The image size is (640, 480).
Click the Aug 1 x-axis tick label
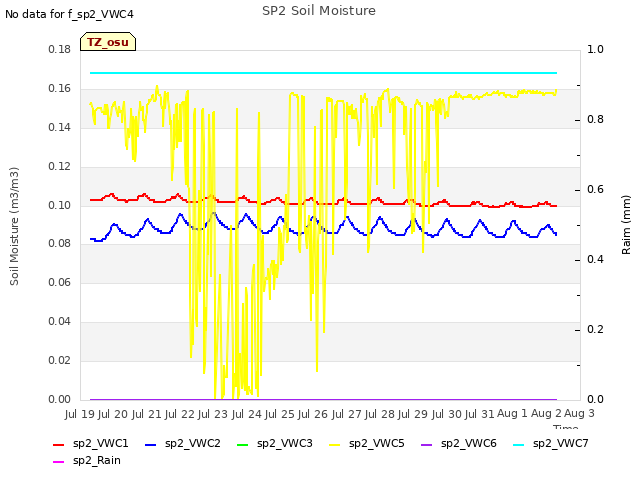pos(512,414)
